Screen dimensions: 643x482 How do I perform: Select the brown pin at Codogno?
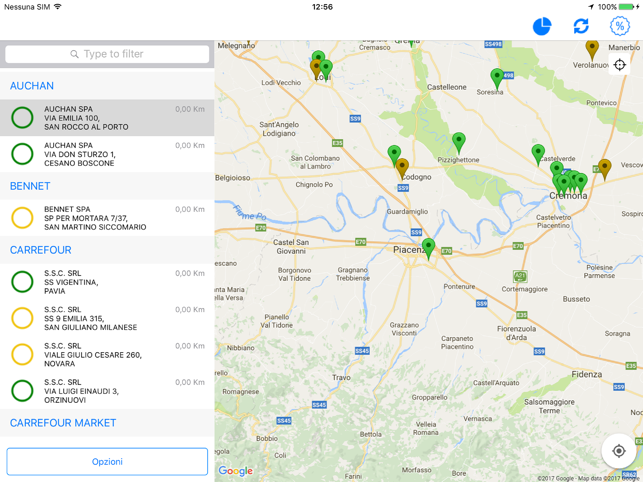pyautogui.click(x=402, y=169)
